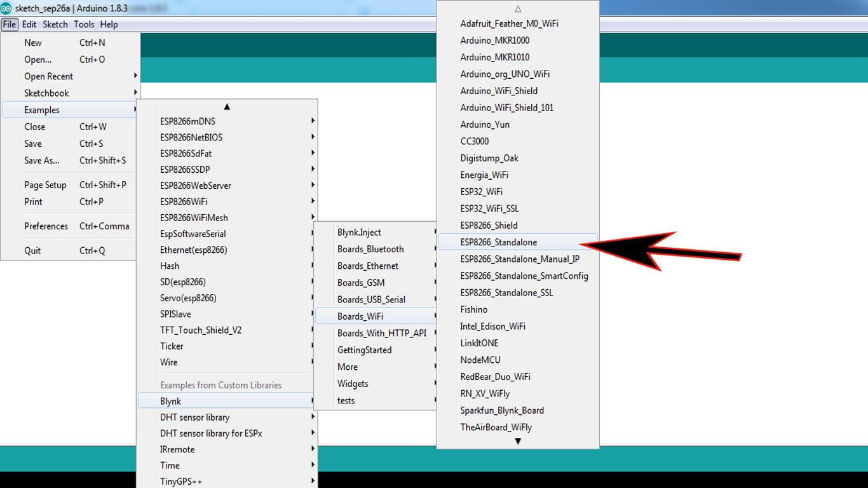Expand the Open Recent submenu

pyautogui.click(x=70, y=76)
